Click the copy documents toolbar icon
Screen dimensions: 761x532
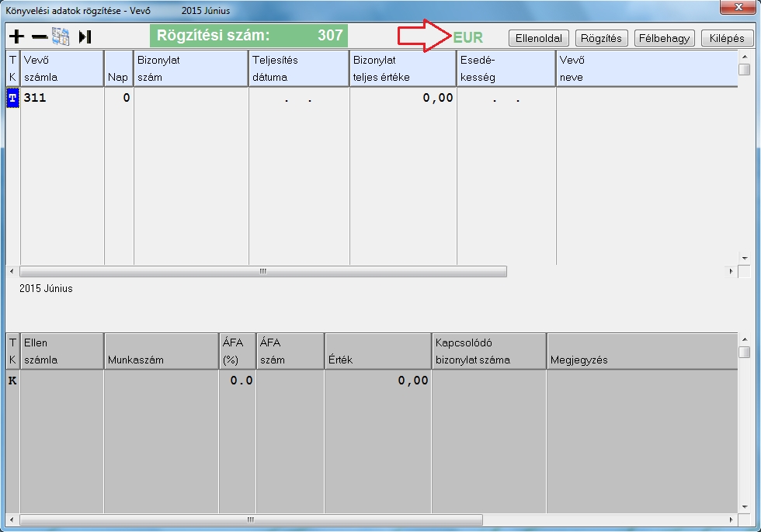61,37
